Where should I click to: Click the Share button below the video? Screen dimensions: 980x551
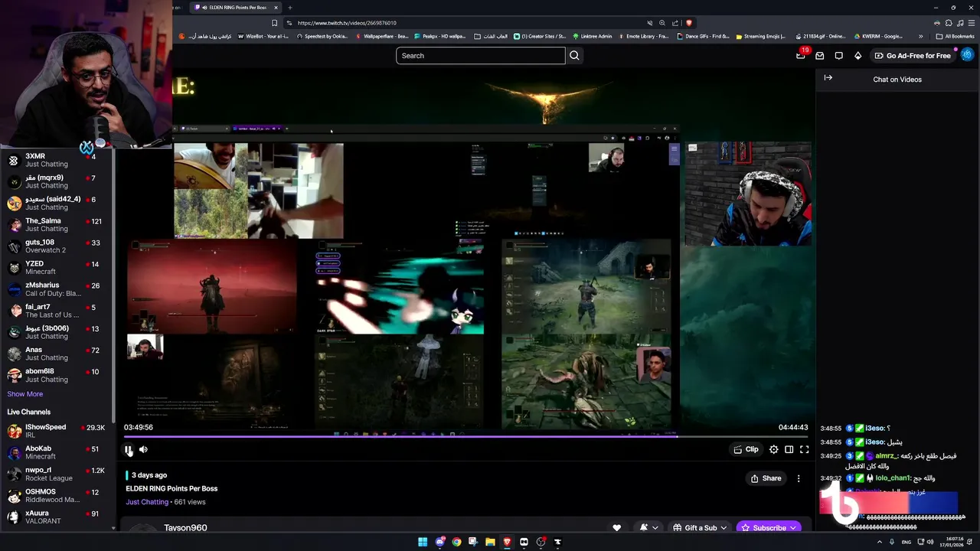pyautogui.click(x=766, y=478)
